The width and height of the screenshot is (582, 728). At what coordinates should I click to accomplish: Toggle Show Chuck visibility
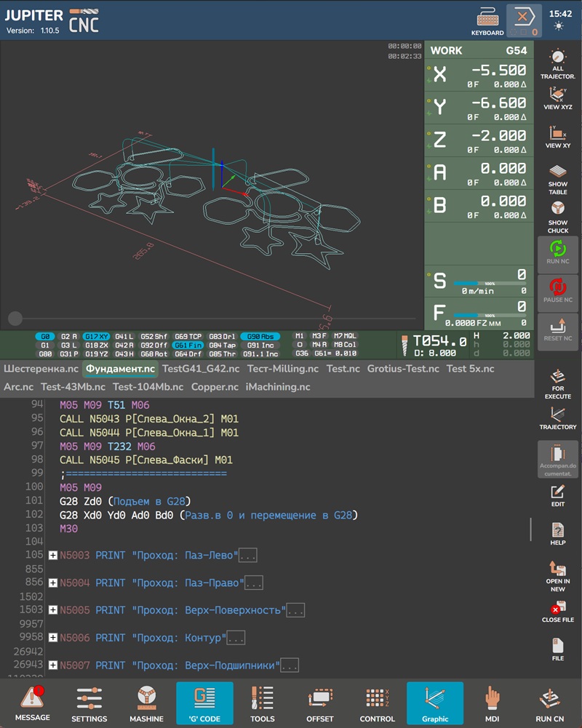coord(557,217)
